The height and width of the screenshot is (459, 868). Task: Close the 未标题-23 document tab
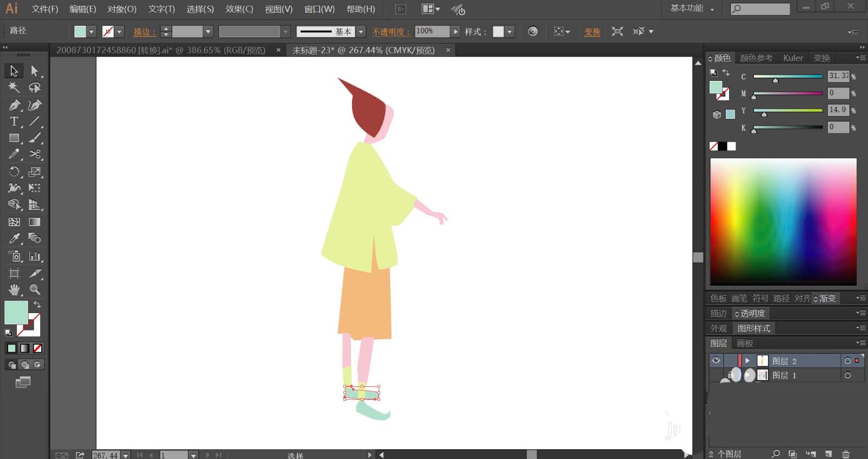pos(448,50)
